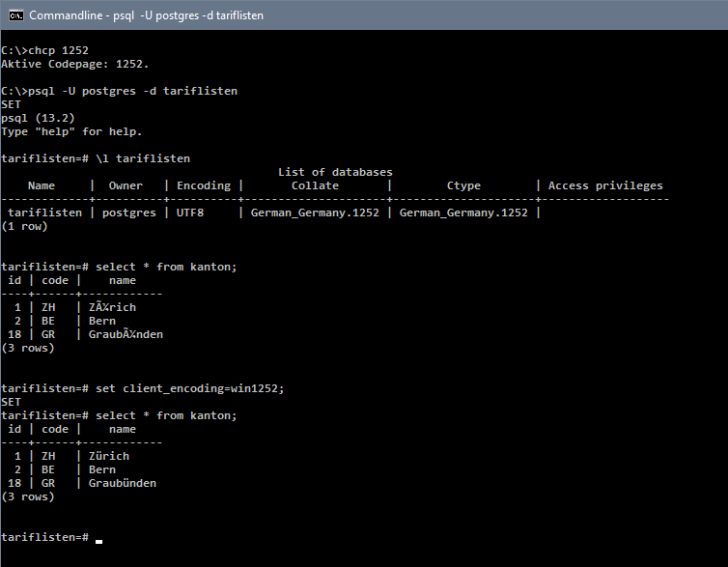Click 'German_Germany.1252' in Ctype column
The image size is (728, 567).
tap(463, 213)
